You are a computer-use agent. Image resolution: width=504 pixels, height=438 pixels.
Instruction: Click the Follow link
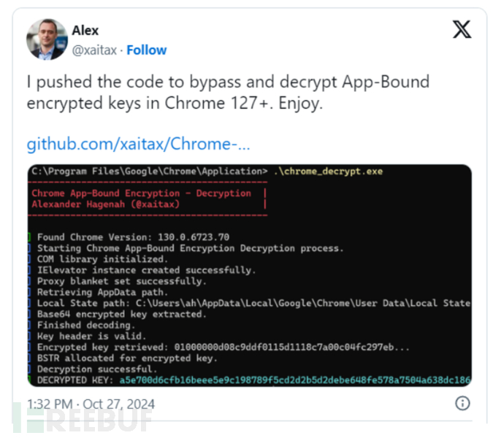point(146,50)
